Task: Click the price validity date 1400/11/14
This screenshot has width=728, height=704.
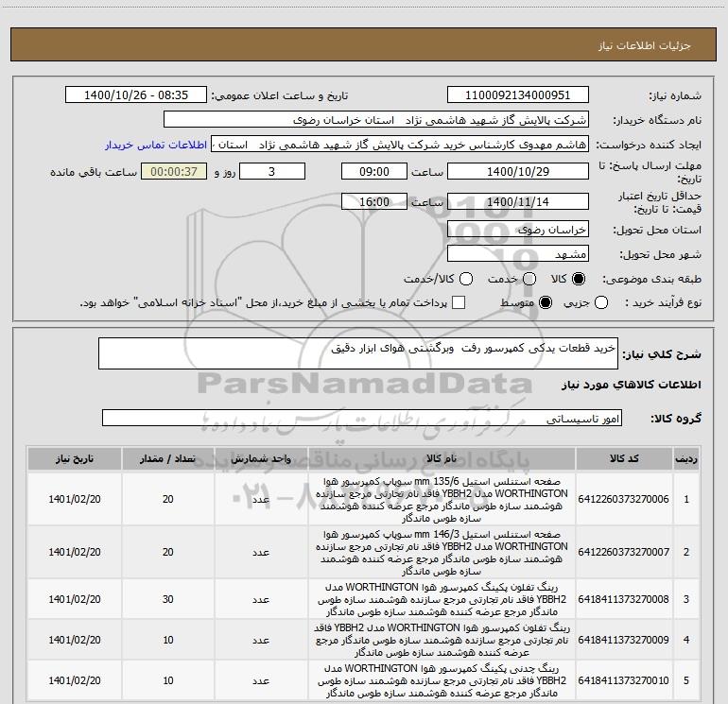Action: pos(517,202)
